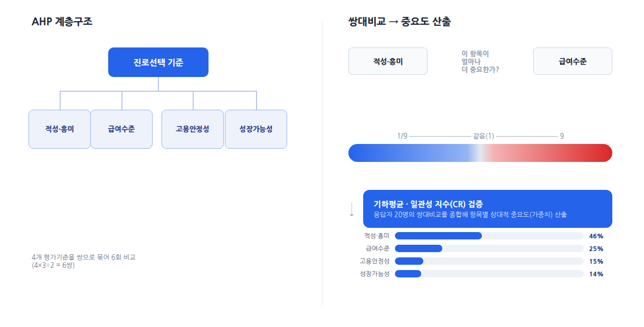Click the 적성·흥미 comparison card
This screenshot has height=327, width=644.
[388, 61]
